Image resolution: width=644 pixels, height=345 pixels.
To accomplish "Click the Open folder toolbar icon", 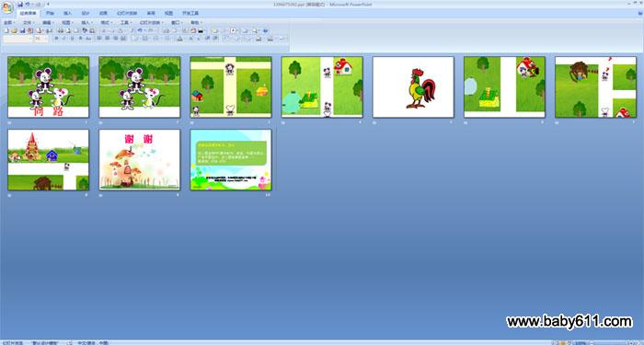I will [x=14, y=30].
